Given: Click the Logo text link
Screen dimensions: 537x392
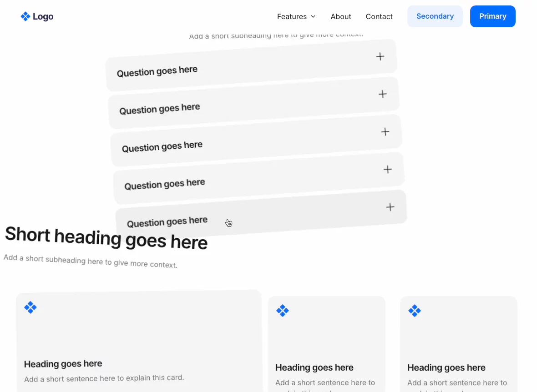Looking at the screenshot, I should [43, 16].
